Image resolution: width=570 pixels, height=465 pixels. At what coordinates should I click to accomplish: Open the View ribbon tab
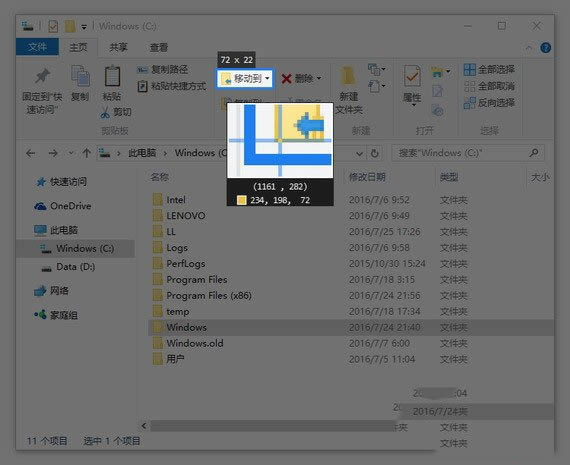[x=159, y=47]
